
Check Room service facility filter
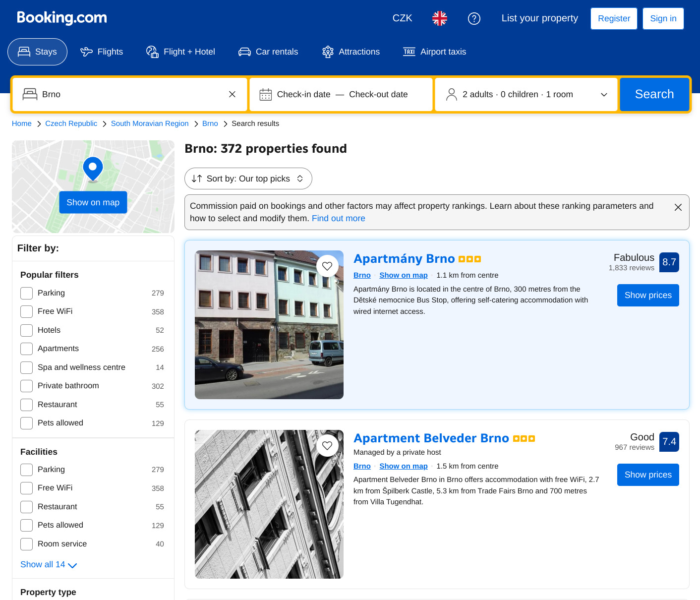pos(27,544)
